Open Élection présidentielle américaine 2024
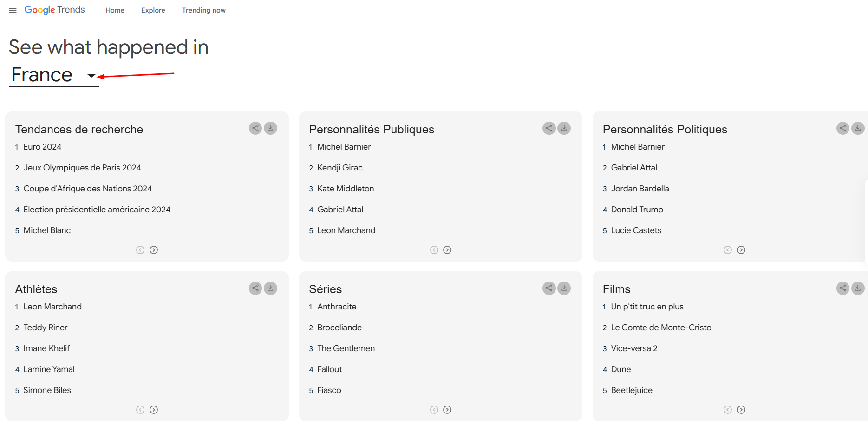 coord(97,210)
